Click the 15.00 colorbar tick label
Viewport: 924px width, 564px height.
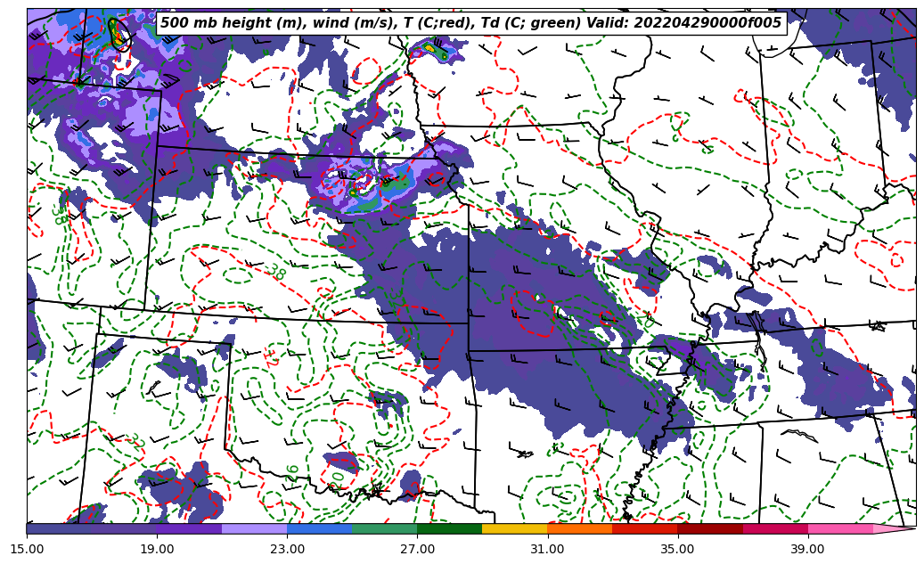(27, 549)
